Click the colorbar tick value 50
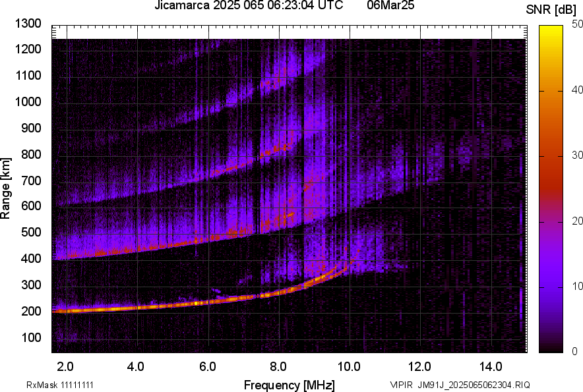Screen dimensions: 583x392 pyautogui.click(x=577, y=24)
